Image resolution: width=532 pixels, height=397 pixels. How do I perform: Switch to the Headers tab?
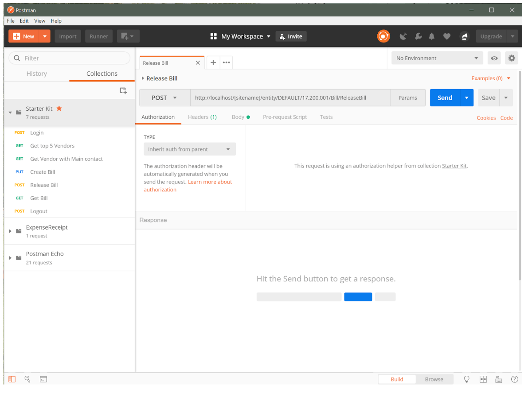202,117
